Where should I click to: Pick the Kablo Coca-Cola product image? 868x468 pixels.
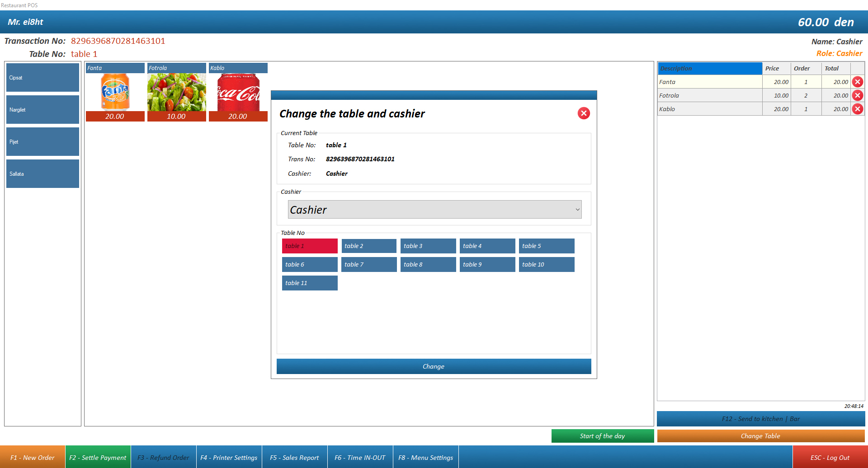[x=238, y=92]
